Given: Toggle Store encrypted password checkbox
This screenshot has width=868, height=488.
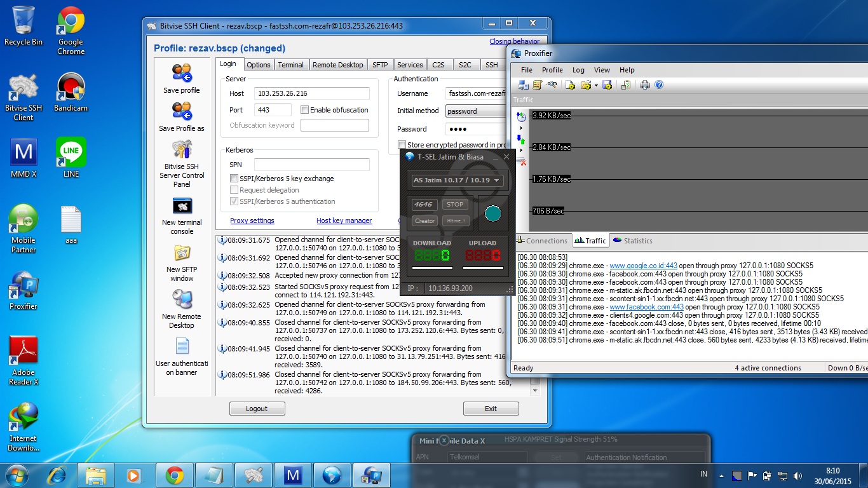Looking at the screenshot, I should [402, 145].
